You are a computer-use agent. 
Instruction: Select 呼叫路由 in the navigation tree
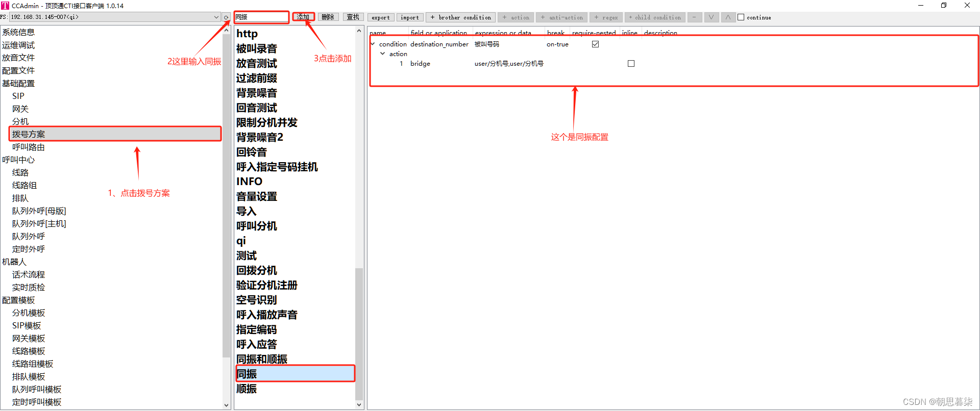[x=29, y=147]
